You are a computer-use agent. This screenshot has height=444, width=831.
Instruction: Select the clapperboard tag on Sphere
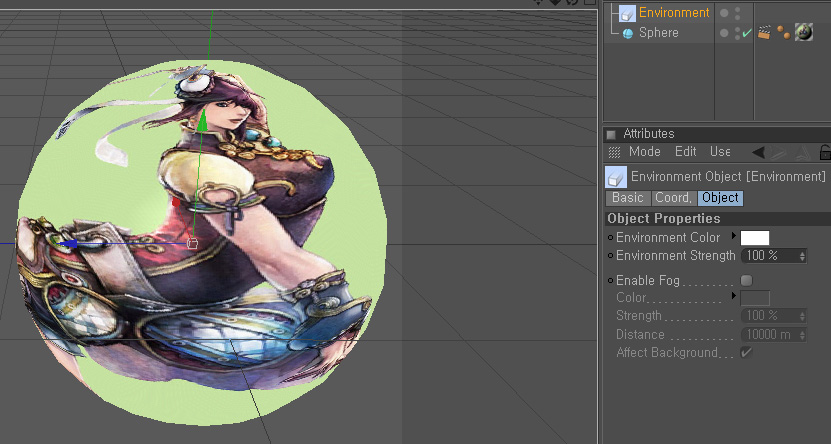point(765,33)
